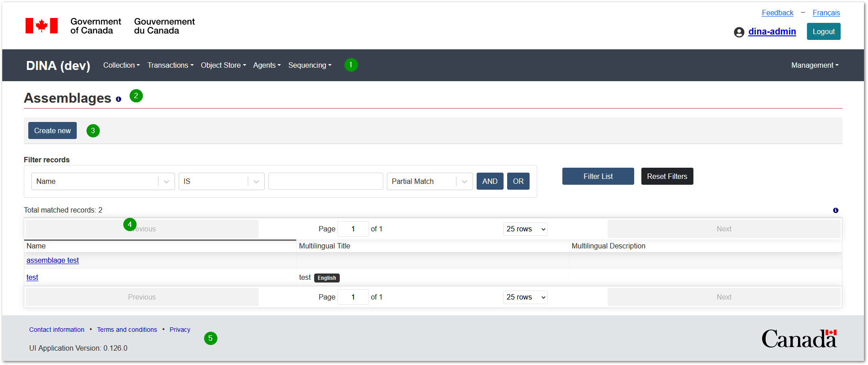Open the dina-admin profile link

click(x=772, y=31)
